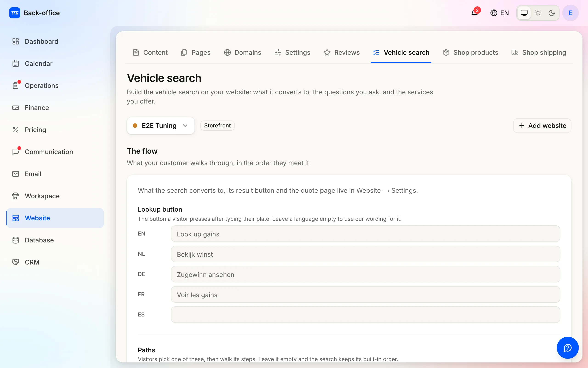588x368 pixels.
Task: Navigate to Finance
Action: (x=55, y=108)
